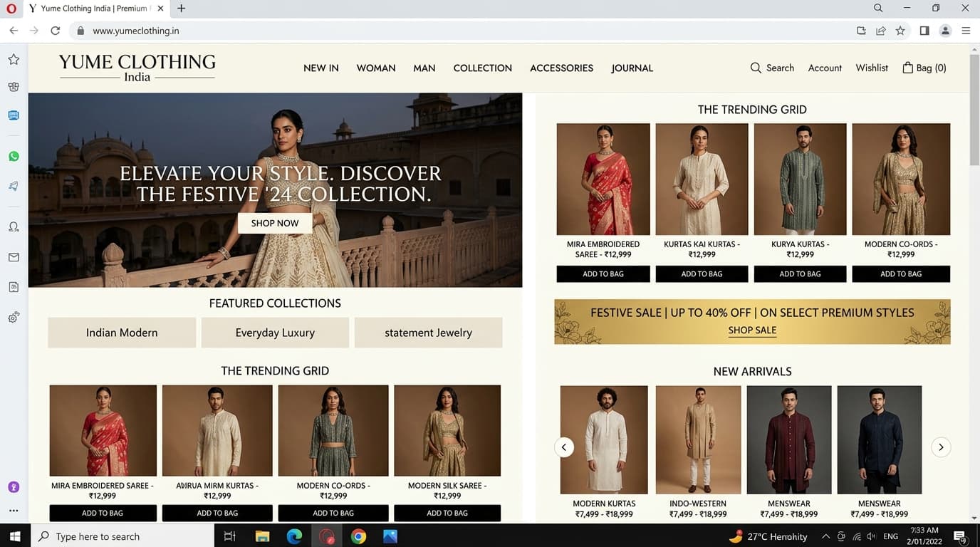Open the browser profile avatar icon

point(945,31)
